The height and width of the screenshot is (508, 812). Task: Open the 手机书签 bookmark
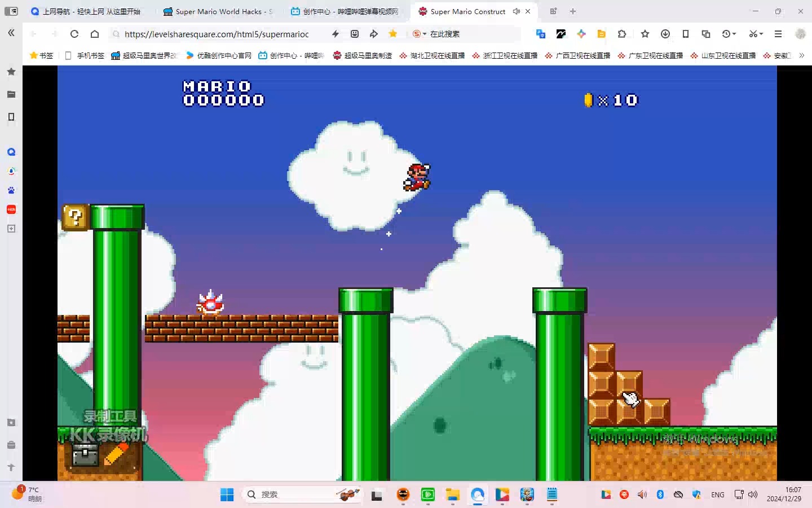tap(85, 55)
